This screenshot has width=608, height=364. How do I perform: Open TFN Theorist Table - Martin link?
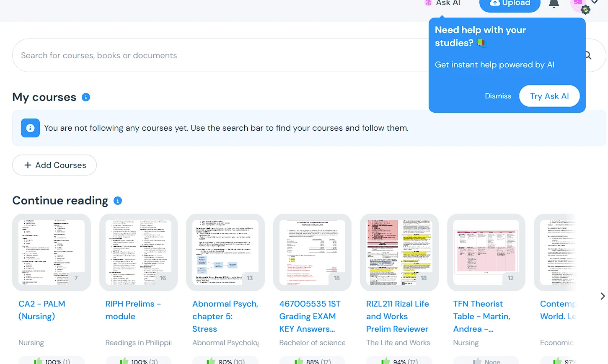482,316
